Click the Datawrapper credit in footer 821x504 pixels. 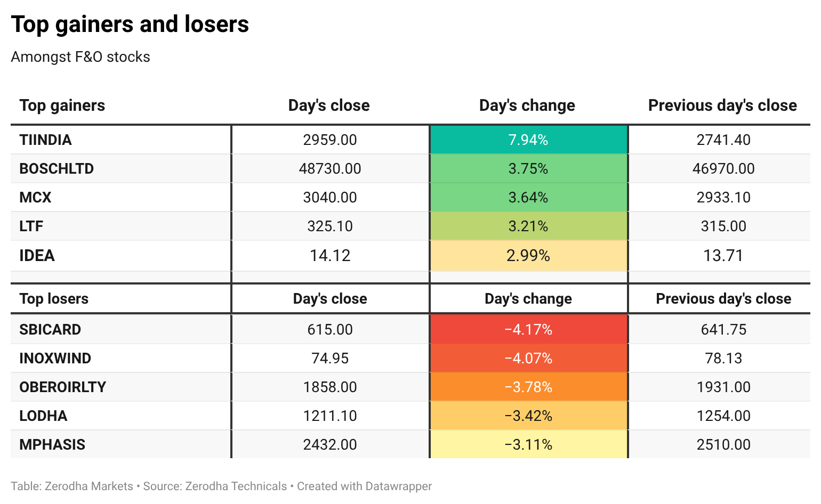tap(364, 486)
